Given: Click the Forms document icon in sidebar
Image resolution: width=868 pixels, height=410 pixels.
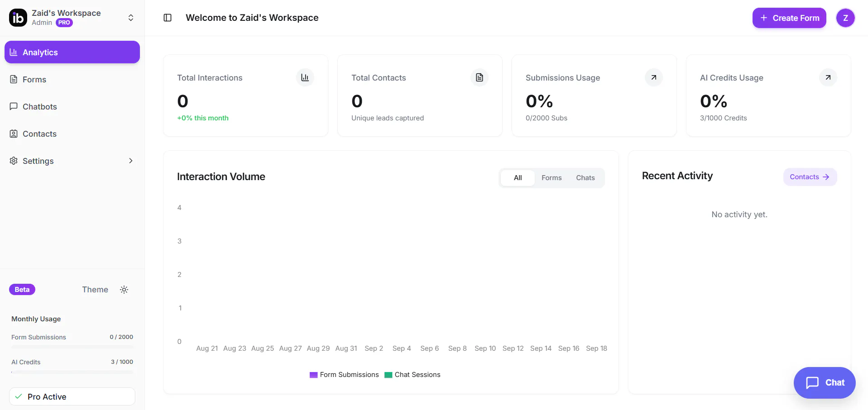Looking at the screenshot, I should click(x=14, y=79).
